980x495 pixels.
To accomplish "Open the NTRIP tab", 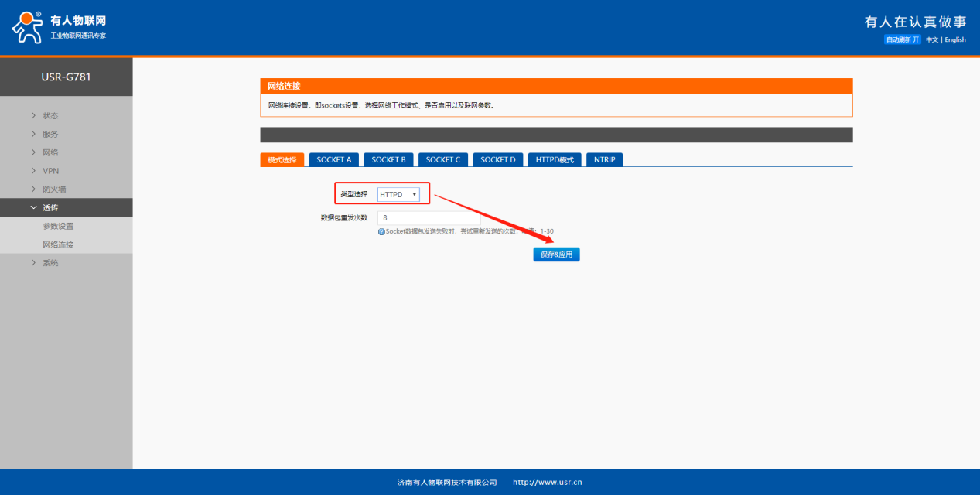I will coord(604,159).
